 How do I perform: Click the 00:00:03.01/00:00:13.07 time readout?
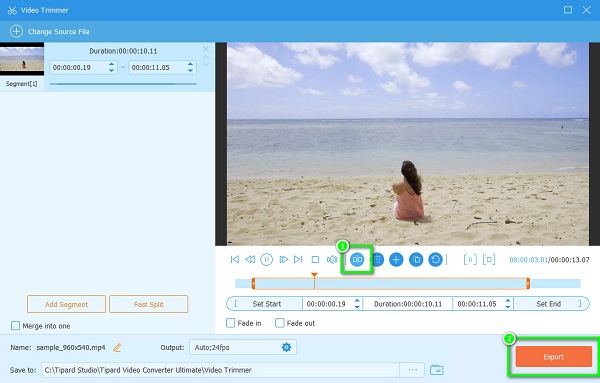pyautogui.click(x=549, y=260)
